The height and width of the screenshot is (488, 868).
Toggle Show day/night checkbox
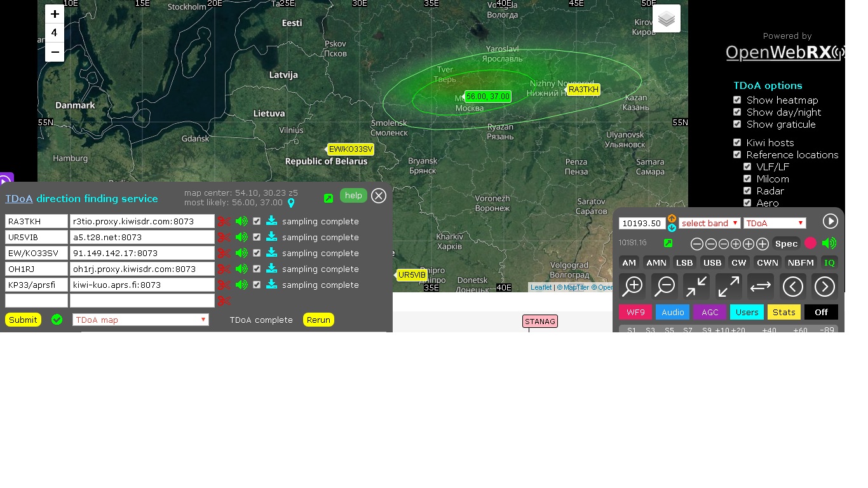tap(737, 112)
